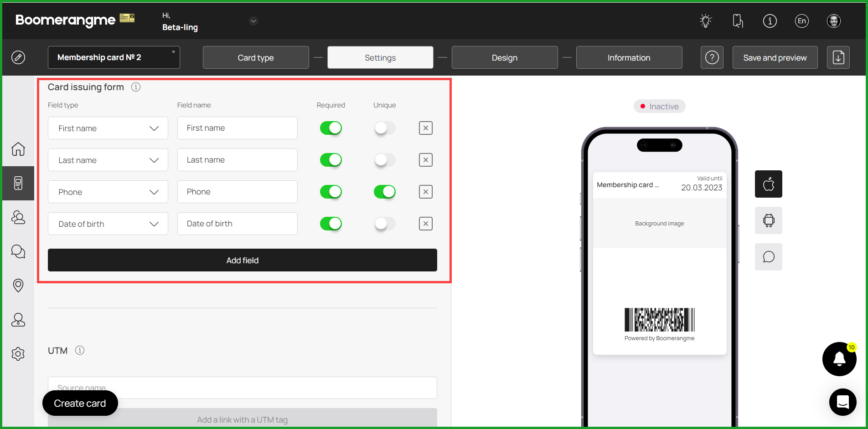Open the notifications bell icon

click(839, 359)
